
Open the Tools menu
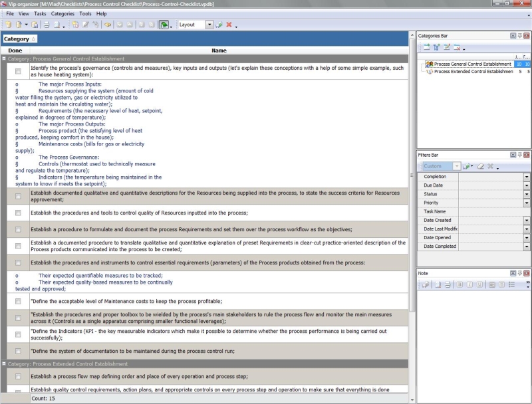[85, 13]
